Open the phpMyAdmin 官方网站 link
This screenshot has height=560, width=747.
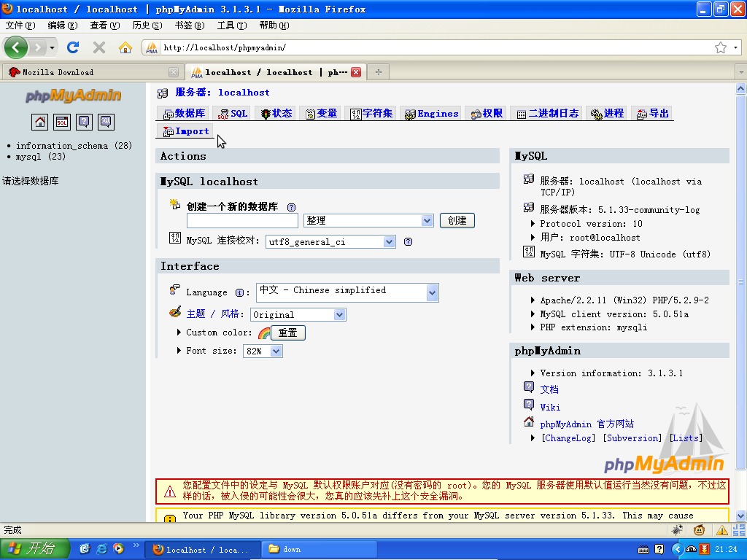587,424
